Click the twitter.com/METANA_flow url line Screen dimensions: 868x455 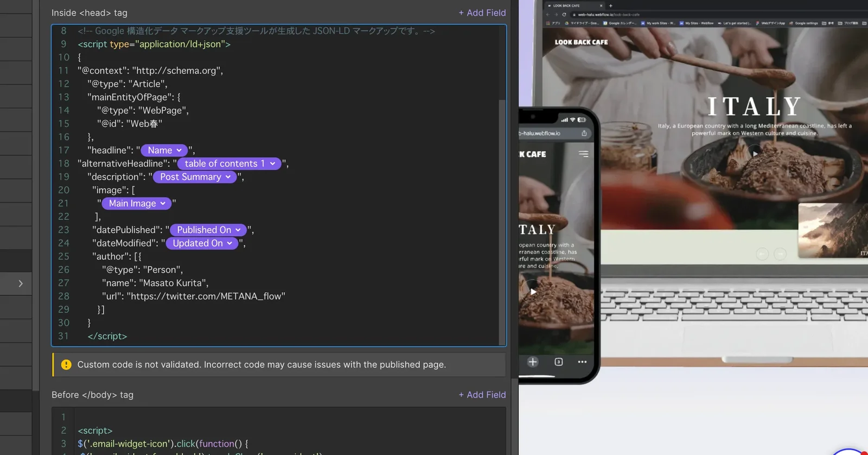click(x=194, y=296)
